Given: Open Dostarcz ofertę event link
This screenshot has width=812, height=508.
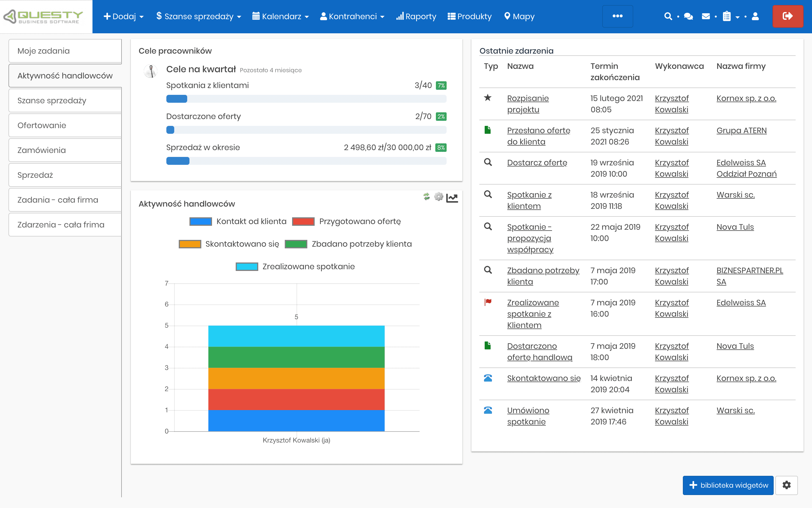Looking at the screenshot, I should click(x=537, y=163).
